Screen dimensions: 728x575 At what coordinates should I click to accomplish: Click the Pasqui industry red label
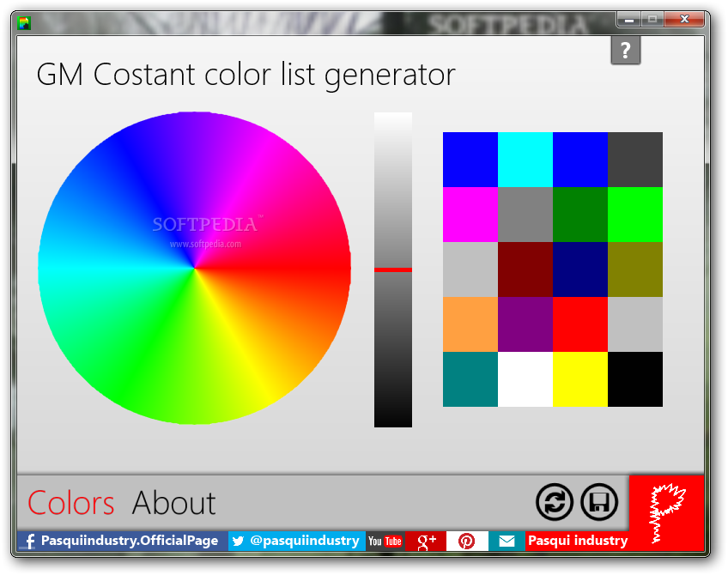coord(577,541)
